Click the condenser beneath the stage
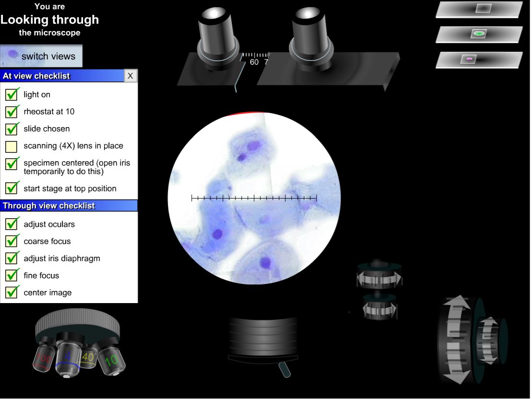 click(x=263, y=336)
